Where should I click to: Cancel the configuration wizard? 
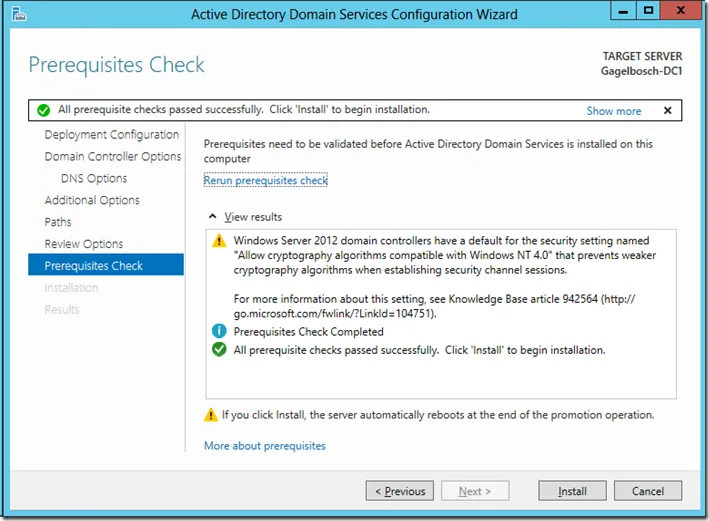(648, 491)
